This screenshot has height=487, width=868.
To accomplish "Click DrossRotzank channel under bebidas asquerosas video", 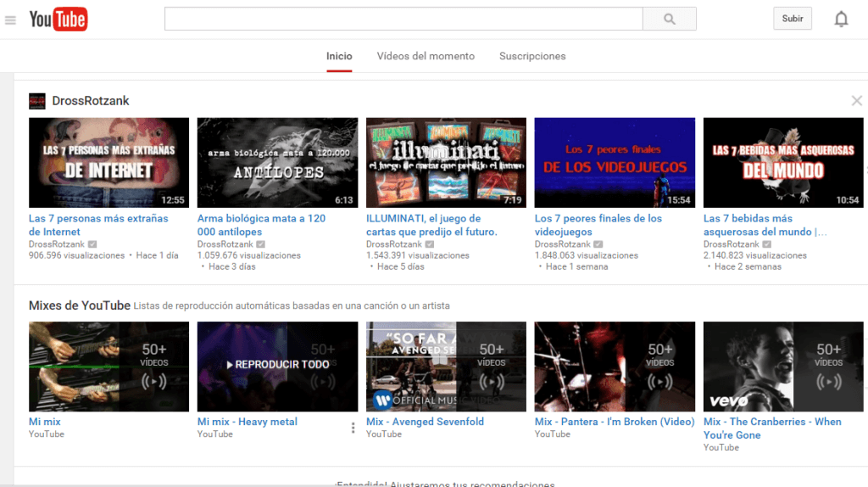I will [x=731, y=244].
